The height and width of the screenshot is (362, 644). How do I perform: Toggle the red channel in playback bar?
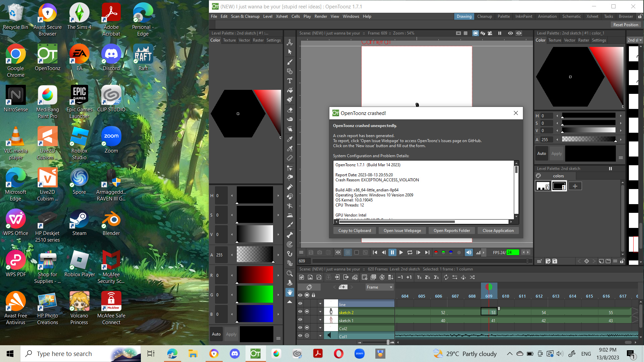(435, 252)
